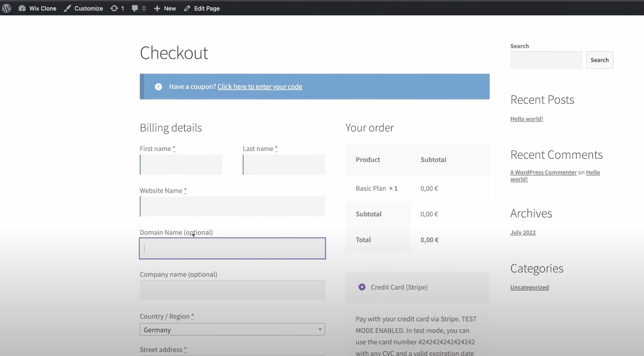Click the Customize paintbrush icon

[x=67, y=8]
